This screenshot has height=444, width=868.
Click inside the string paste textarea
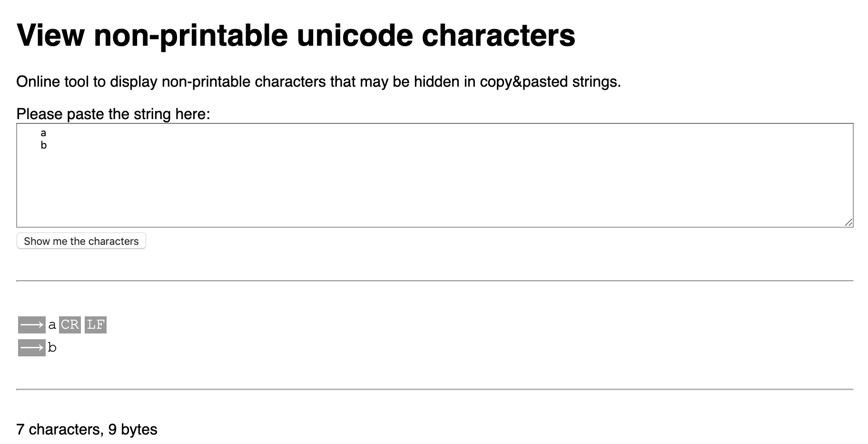click(428, 181)
